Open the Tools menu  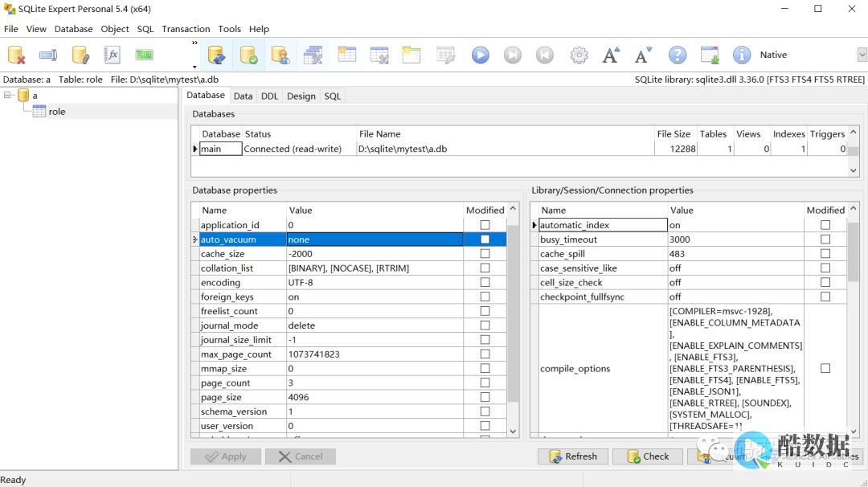[229, 29]
